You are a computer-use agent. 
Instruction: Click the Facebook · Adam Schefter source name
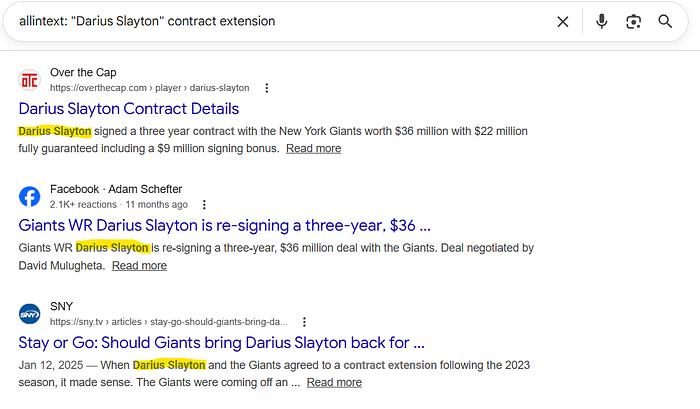click(116, 189)
